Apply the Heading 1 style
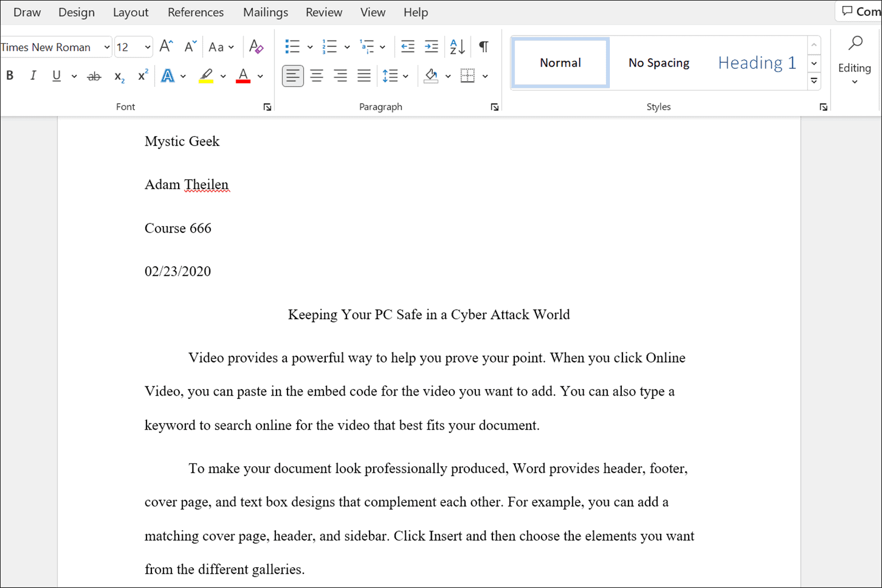This screenshot has height=588, width=882. 757,62
